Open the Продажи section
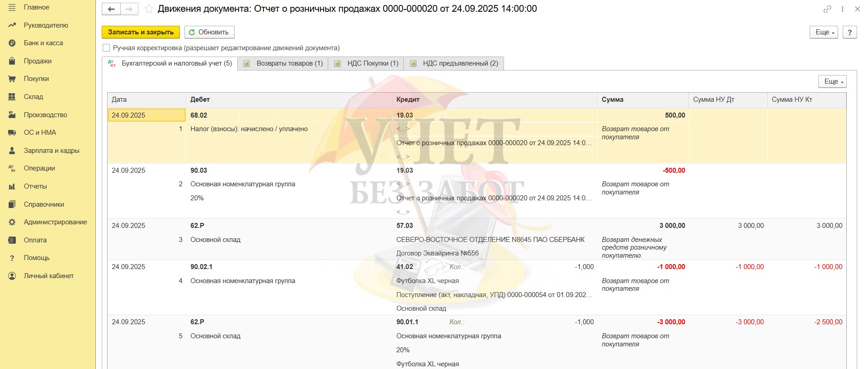The height and width of the screenshot is (369, 868). tap(38, 61)
